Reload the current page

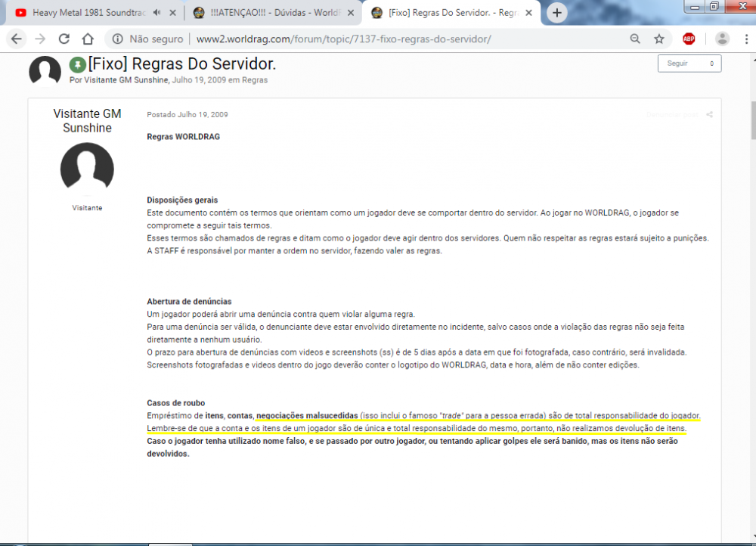(64, 39)
